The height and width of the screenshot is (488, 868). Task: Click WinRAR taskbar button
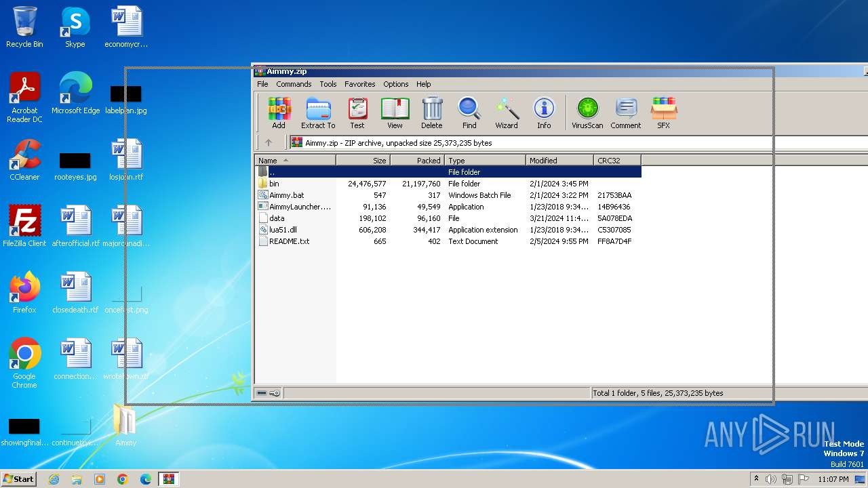pos(168,479)
